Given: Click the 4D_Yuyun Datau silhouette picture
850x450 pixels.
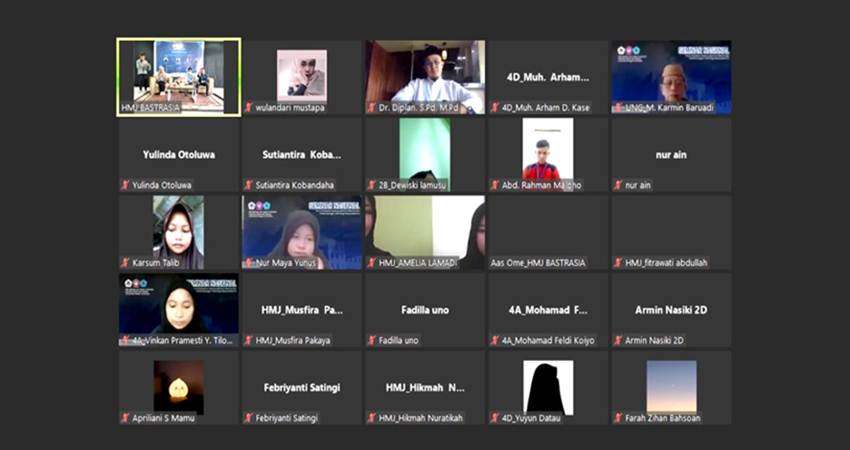Looking at the screenshot, I should (x=547, y=386).
